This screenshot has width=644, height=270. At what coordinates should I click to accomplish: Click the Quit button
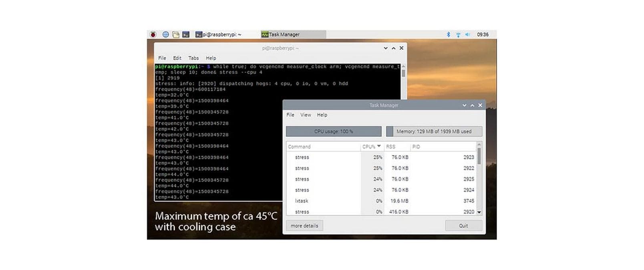click(x=463, y=226)
